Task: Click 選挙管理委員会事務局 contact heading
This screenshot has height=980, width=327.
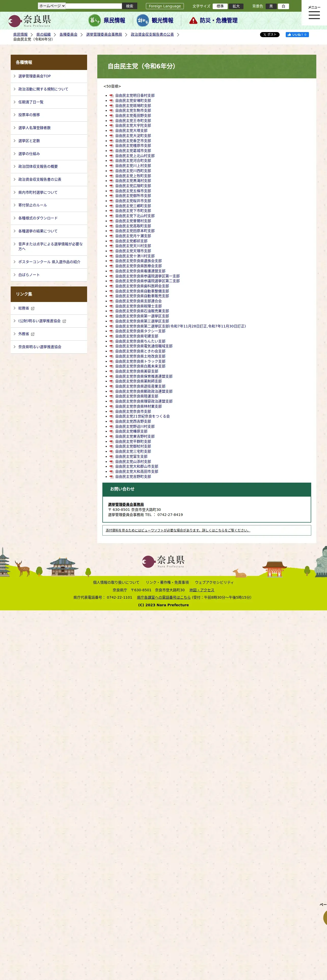Action: point(126,505)
